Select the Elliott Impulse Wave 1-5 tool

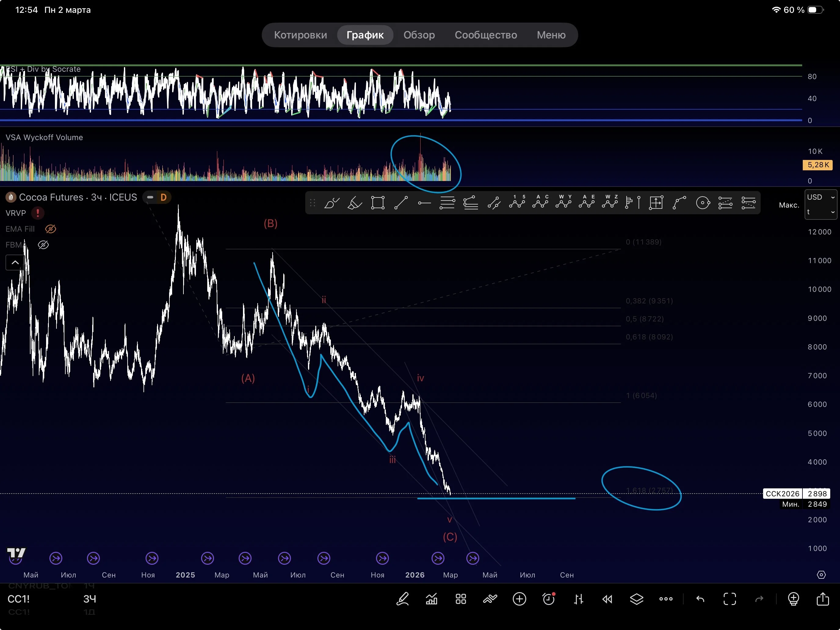(517, 202)
